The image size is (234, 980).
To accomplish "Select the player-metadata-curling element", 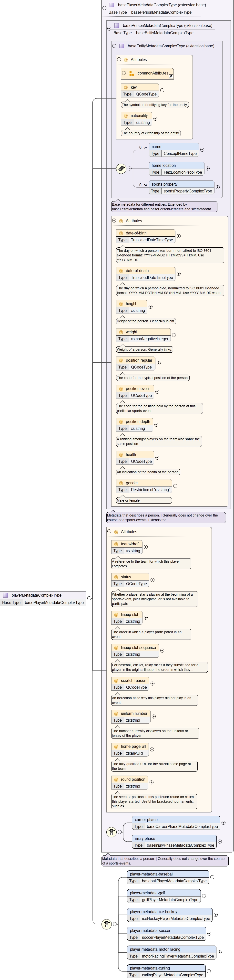I will tap(150, 968).
